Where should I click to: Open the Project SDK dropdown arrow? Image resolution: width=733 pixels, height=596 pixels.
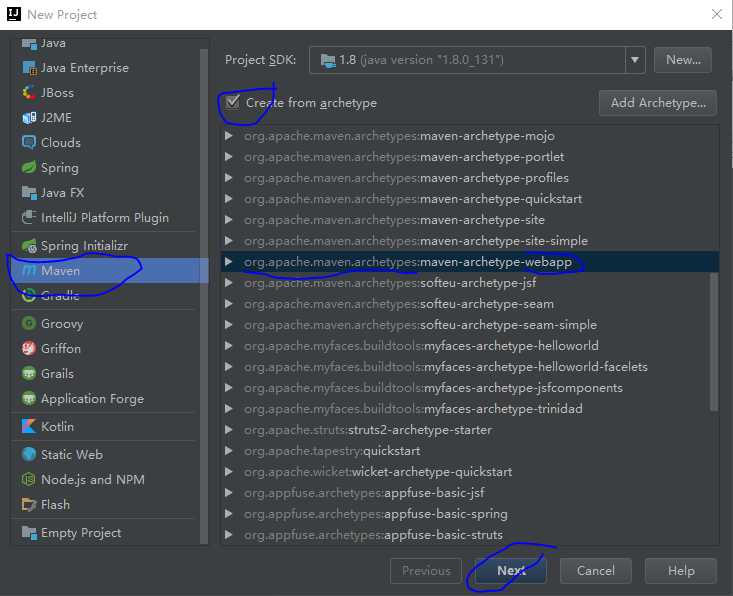tap(635, 60)
